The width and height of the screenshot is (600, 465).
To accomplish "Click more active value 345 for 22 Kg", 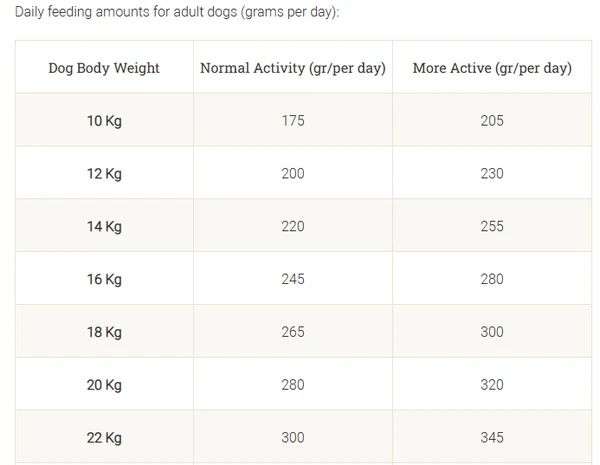I will click(x=492, y=438).
